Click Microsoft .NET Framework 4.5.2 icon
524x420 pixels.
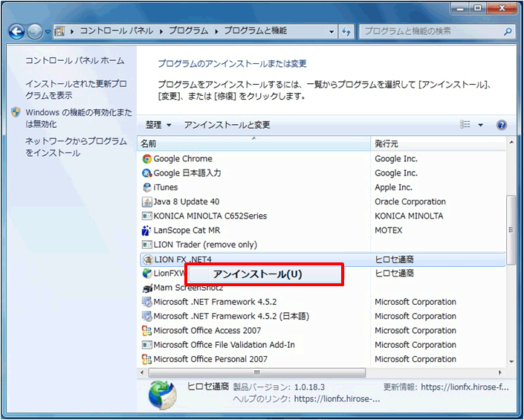click(x=146, y=302)
